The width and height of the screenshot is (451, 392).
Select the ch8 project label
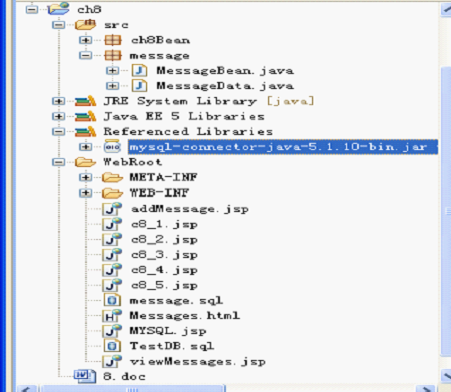click(x=89, y=9)
